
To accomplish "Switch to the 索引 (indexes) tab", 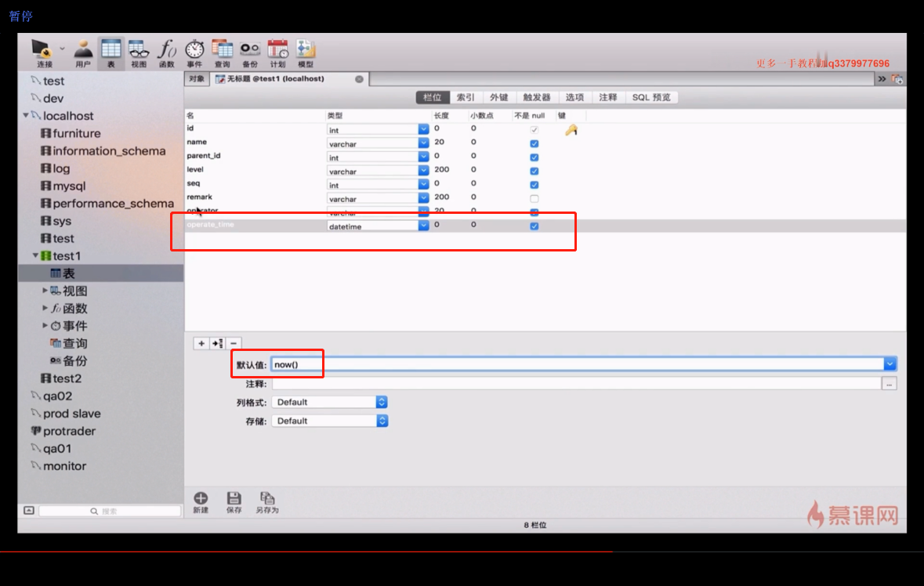I will (466, 97).
